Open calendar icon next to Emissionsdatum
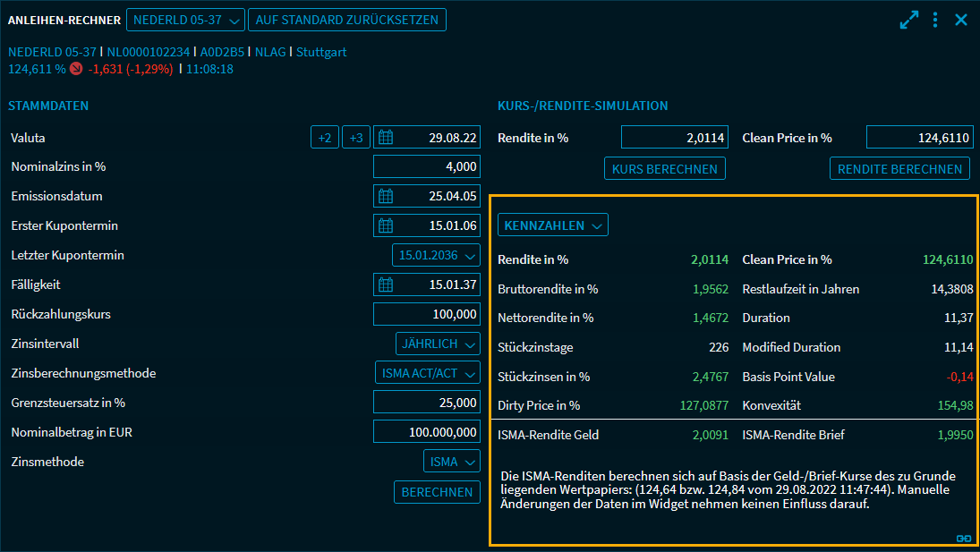 click(386, 196)
